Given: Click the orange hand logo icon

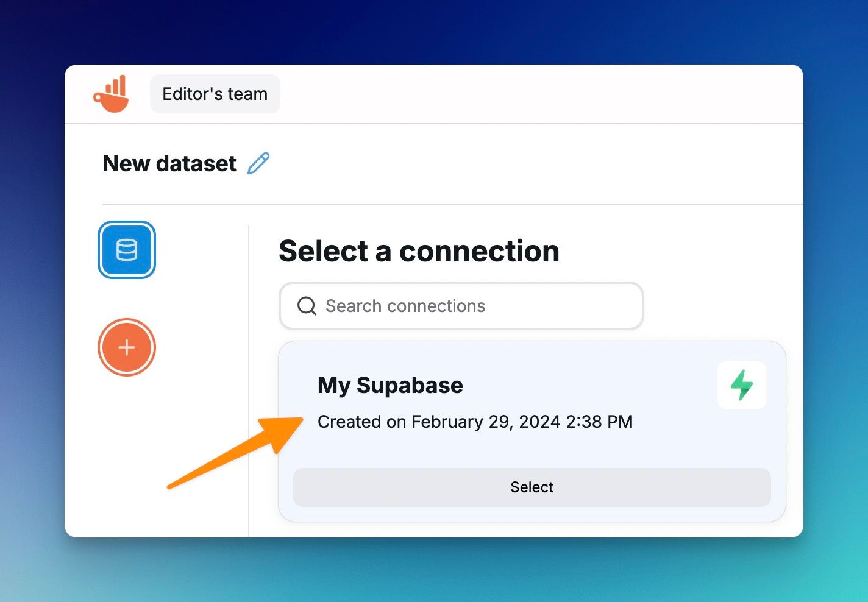Looking at the screenshot, I should click(x=112, y=93).
